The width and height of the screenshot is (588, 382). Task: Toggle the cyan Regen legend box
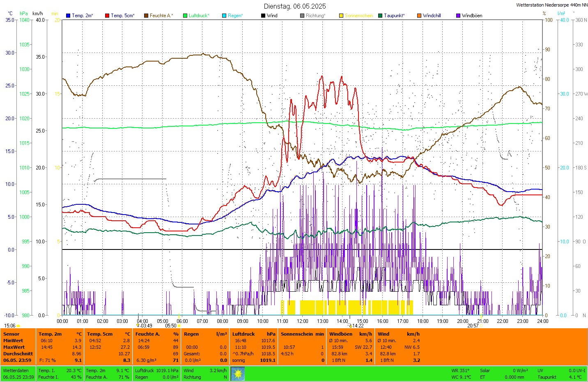coord(224,16)
